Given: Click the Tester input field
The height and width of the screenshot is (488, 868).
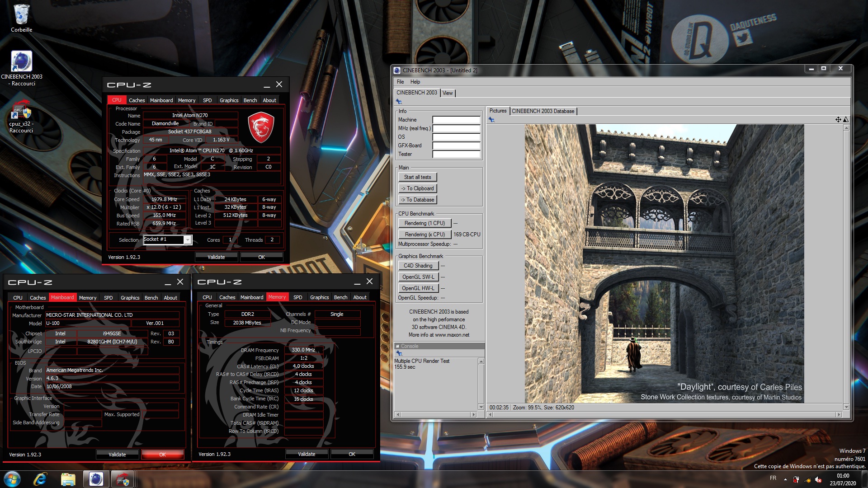Looking at the screenshot, I should click(x=456, y=154).
